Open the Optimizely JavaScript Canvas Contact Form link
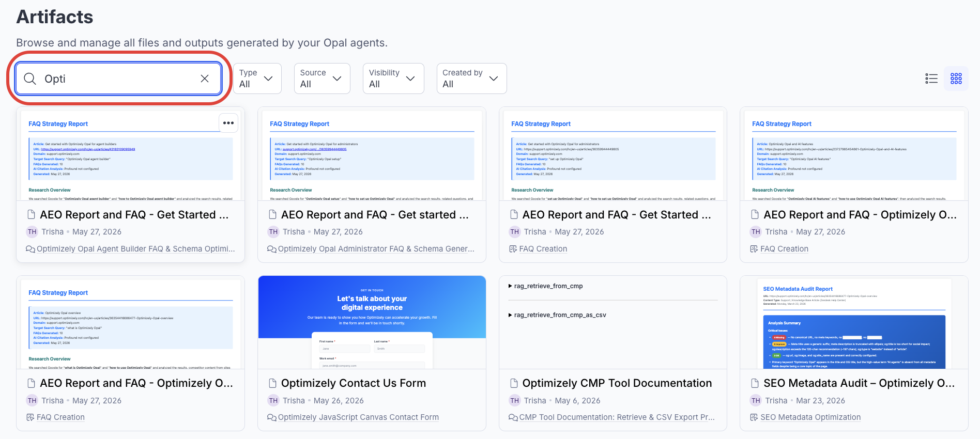The image size is (980, 439). [358, 417]
